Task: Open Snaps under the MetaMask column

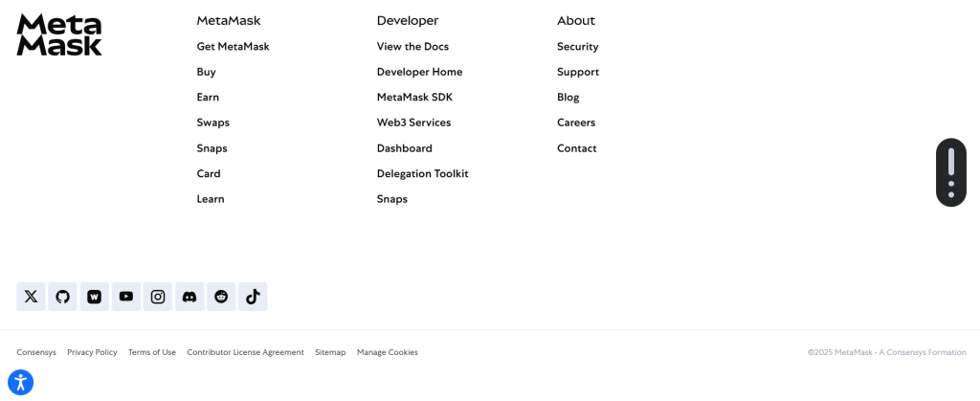Action: (x=212, y=148)
